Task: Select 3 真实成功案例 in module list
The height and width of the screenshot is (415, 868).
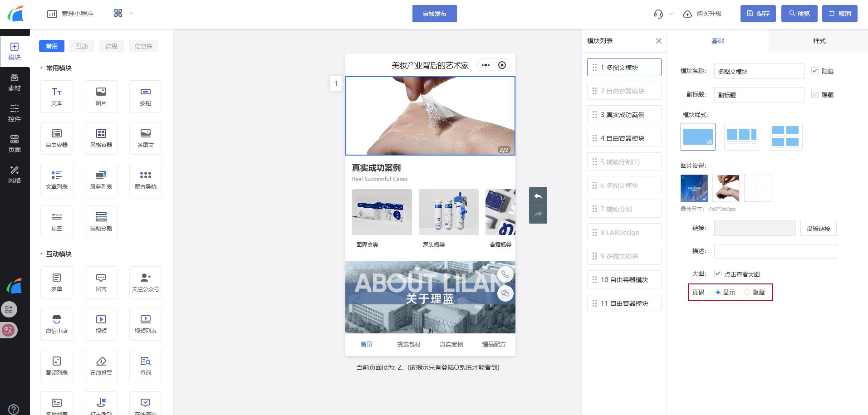Action: [624, 115]
